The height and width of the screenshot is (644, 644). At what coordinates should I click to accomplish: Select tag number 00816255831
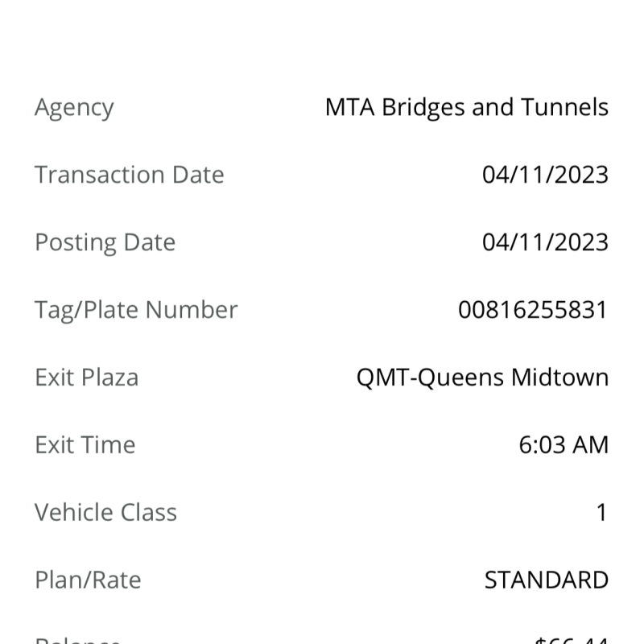click(x=533, y=310)
